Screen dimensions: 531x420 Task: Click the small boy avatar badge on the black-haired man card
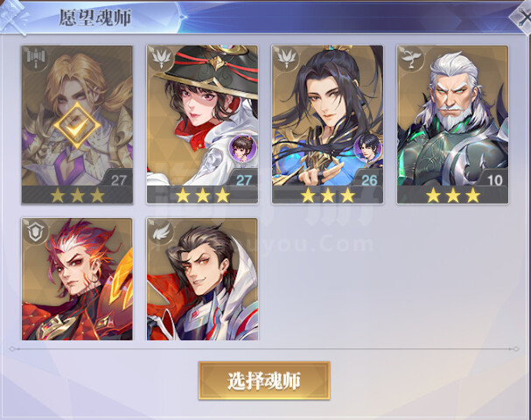point(368,148)
